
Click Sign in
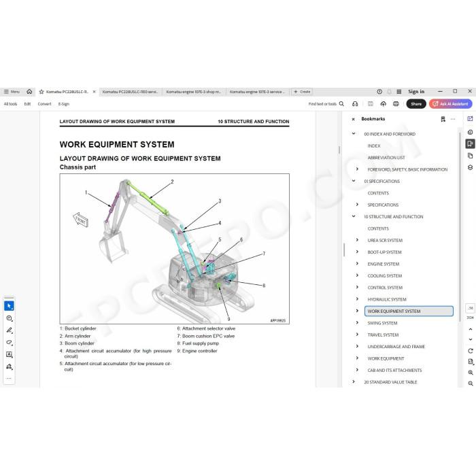416,91
